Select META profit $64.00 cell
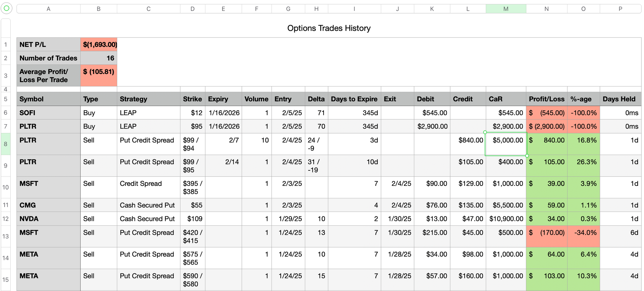 point(546,258)
